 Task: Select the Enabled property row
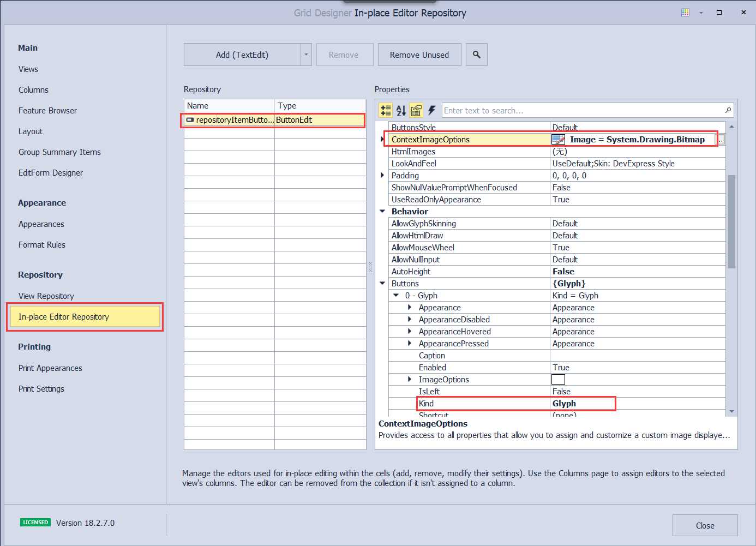[557, 368]
